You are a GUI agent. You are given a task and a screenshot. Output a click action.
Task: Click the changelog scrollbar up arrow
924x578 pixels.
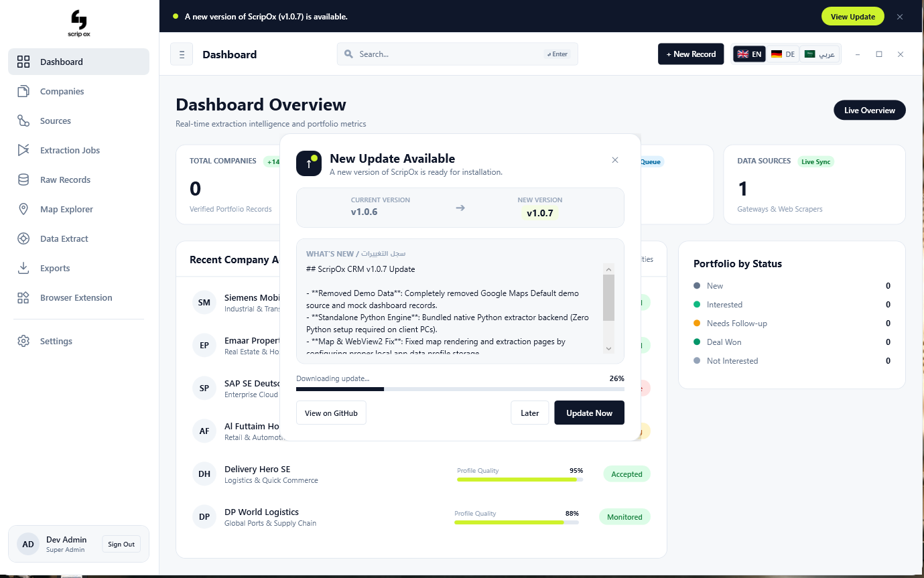[x=608, y=269]
